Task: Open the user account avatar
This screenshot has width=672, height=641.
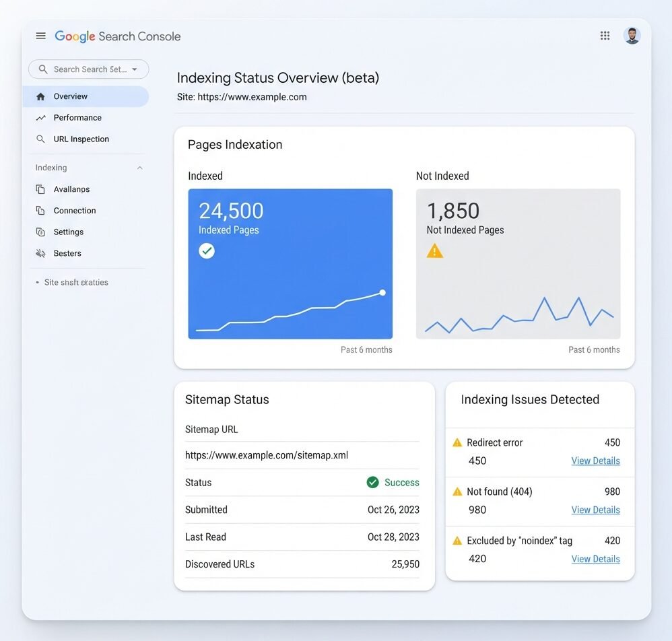Action: pyautogui.click(x=632, y=36)
